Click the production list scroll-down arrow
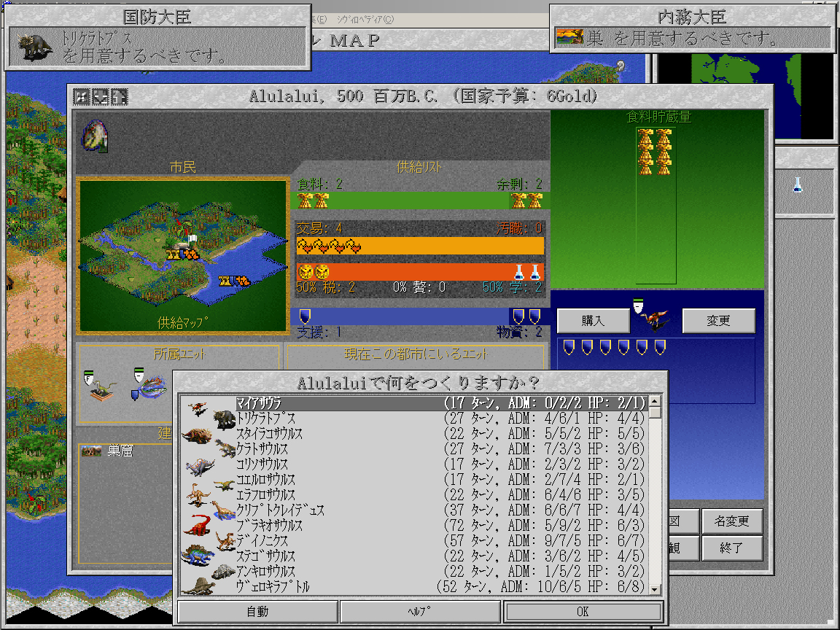 click(x=655, y=589)
